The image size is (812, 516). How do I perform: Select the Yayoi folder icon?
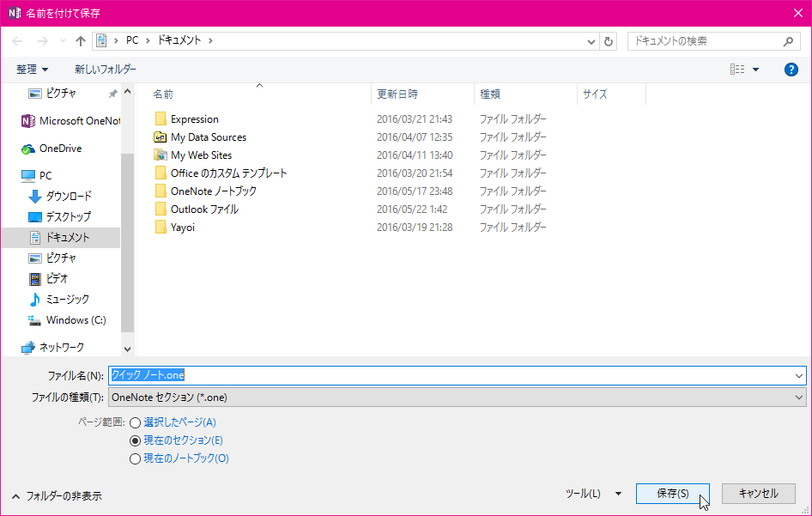[161, 228]
